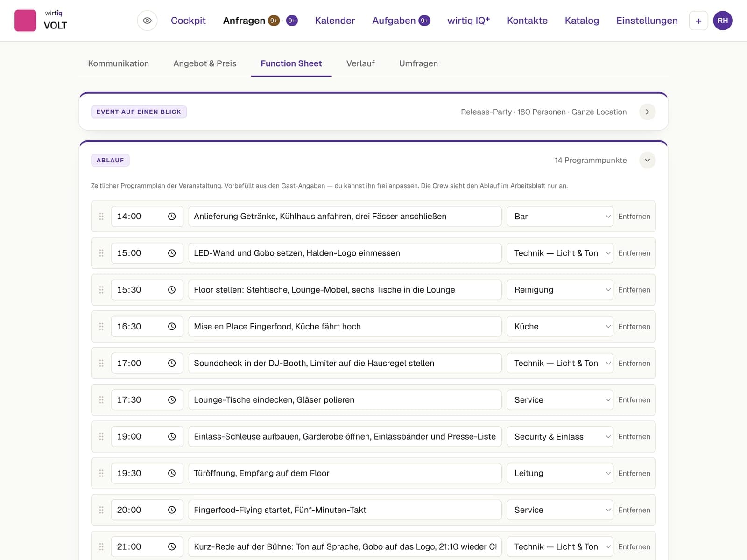Click clock icon in the 16:30 time field
Image resolution: width=747 pixels, height=560 pixels.
coord(172,327)
